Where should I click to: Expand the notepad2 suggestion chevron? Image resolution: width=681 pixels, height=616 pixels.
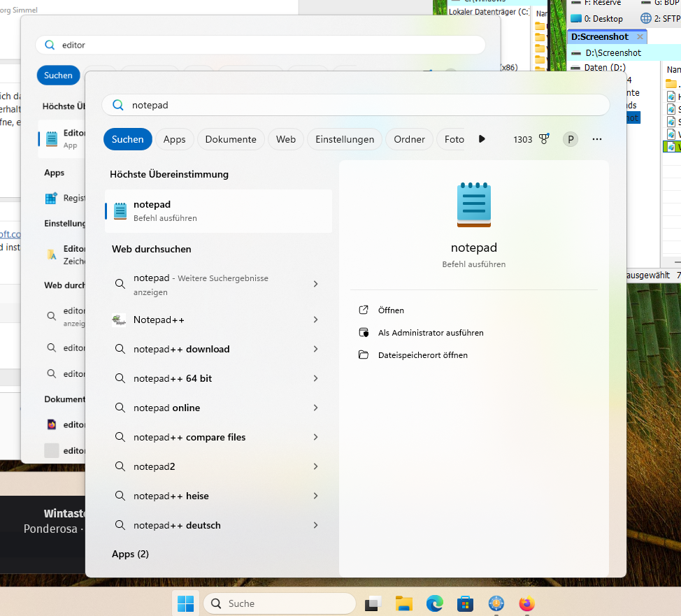pos(316,466)
